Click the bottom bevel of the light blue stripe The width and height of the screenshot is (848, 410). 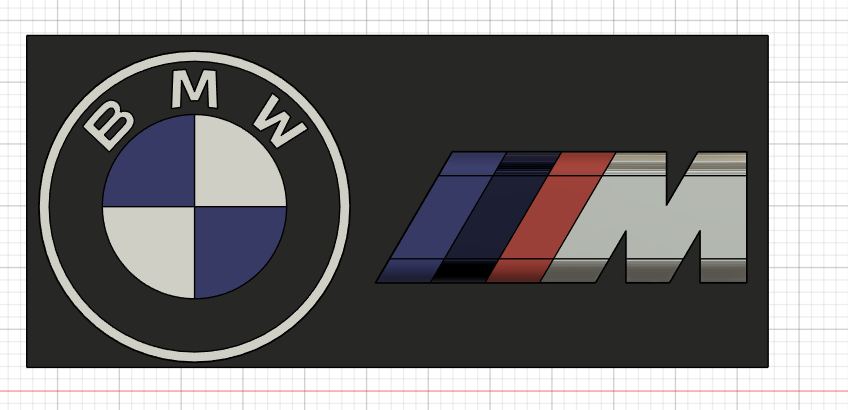(x=410, y=270)
